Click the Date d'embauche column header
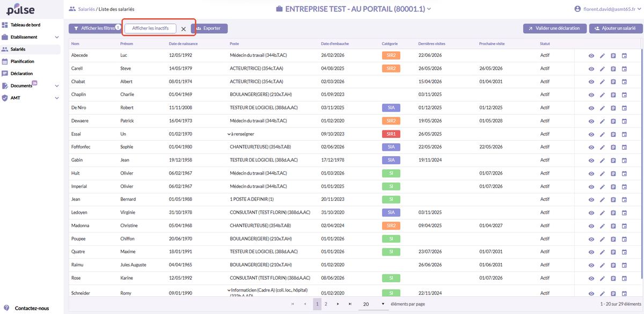 335,43
